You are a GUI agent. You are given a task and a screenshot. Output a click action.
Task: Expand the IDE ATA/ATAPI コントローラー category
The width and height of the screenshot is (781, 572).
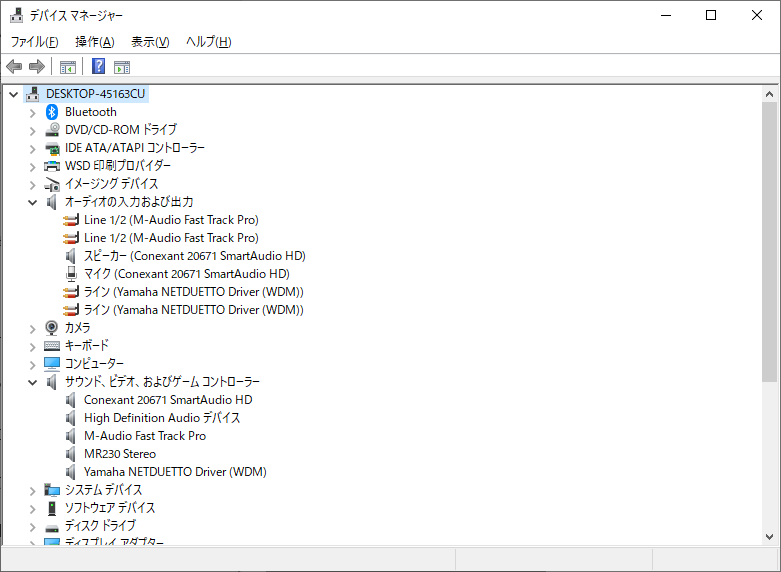coord(32,149)
